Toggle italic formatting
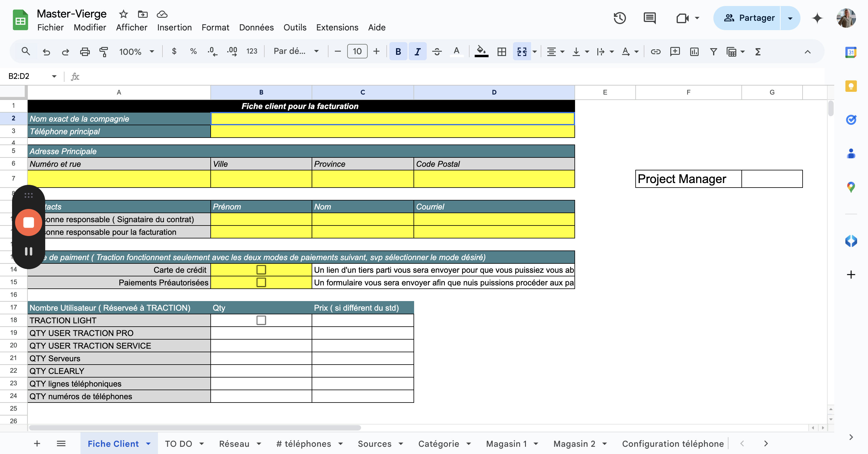The width and height of the screenshot is (868, 454). point(417,51)
